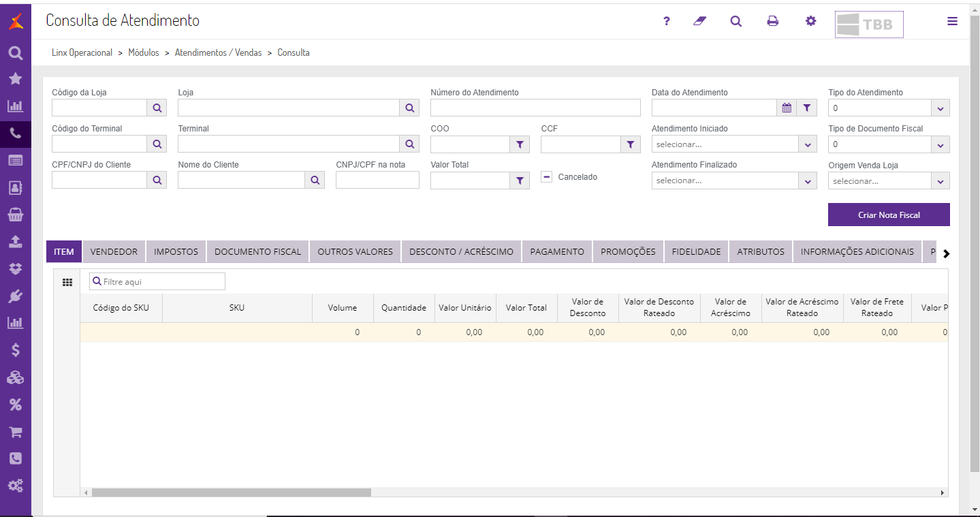
Task: Open the Atendimento Iniciado dropdown
Action: (734, 144)
